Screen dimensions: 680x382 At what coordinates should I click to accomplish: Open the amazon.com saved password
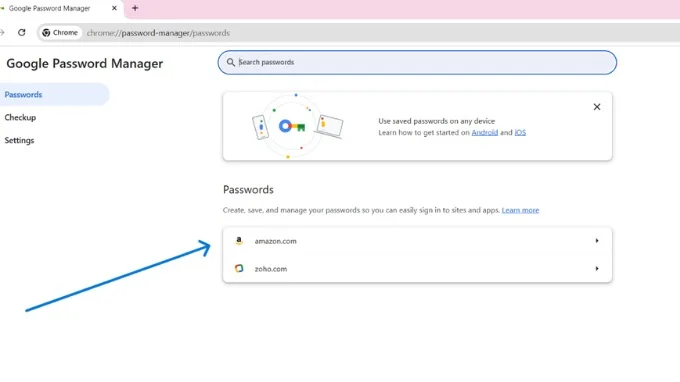coord(417,241)
